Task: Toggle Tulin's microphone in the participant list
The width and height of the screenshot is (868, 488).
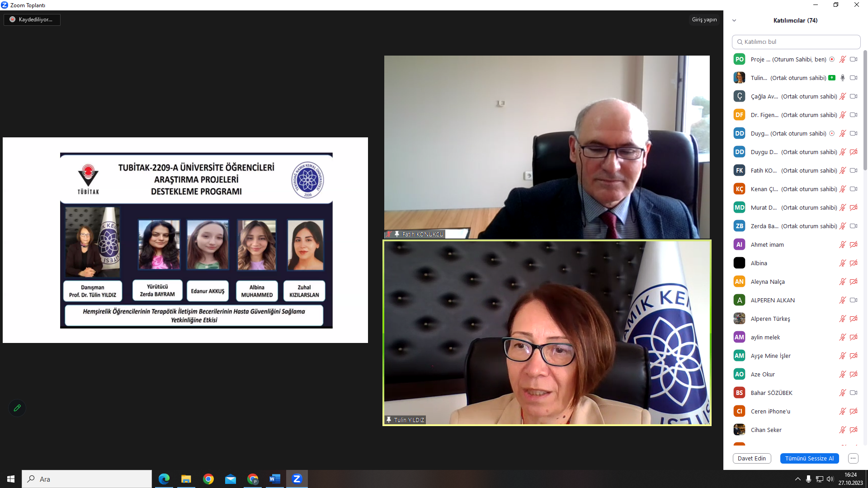Action: click(x=842, y=78)
